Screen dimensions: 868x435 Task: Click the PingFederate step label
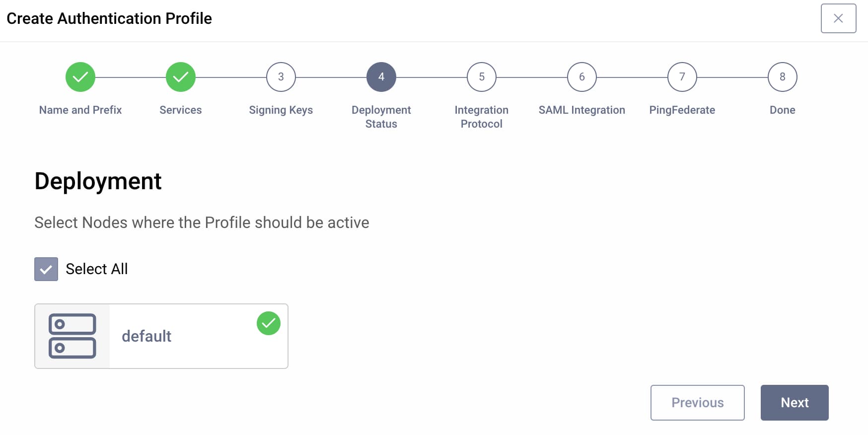point(682,110)
